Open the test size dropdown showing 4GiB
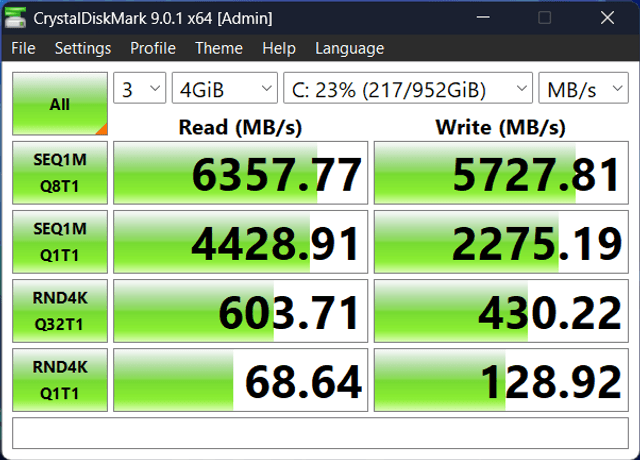 click(225, 88)
